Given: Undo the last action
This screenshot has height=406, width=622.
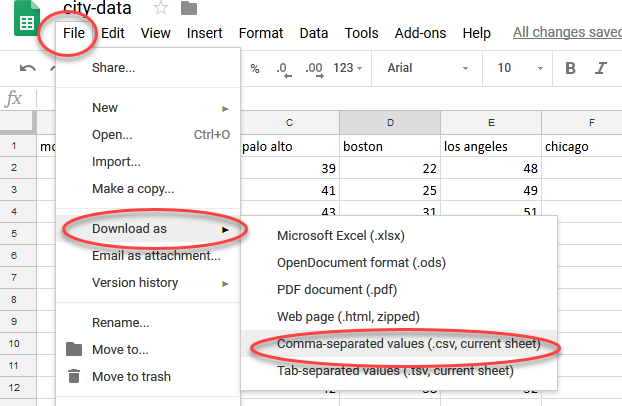Looking at the screenshot, I should click(x=27, y=68).
